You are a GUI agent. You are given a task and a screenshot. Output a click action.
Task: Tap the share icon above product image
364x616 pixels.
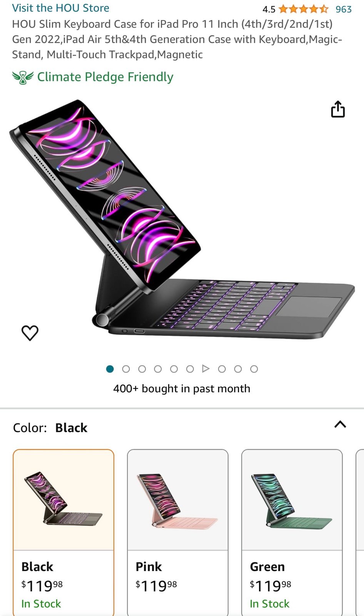coord(338,109)
